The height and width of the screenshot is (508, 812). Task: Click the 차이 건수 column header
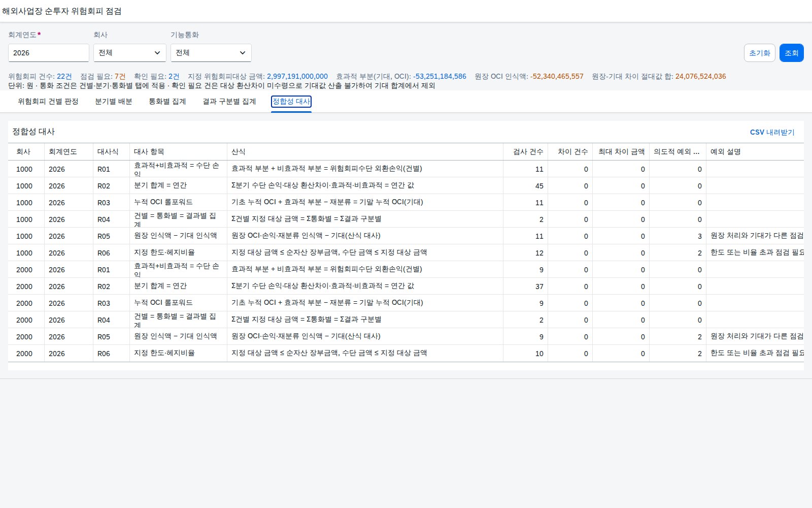[x=570, y=152]
